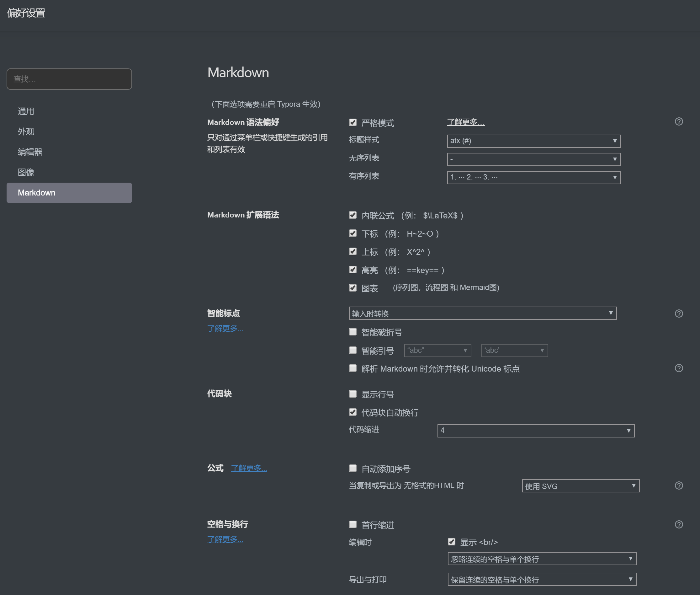The width and height of the screenshot is (700, 595).
Task: Click help icon next to smart punctuation dropdown
Action: tap(678, 314)
